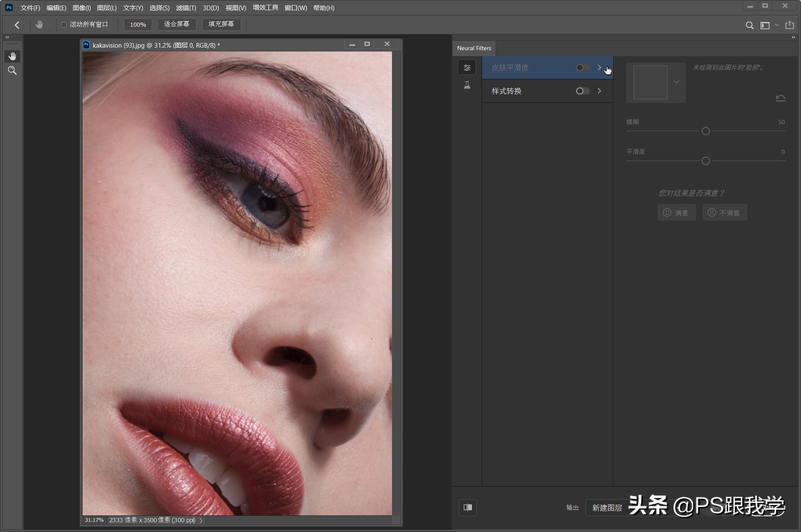801x532 pixels.
Task: Click the 填充屏幕 button
Action: (x=221, y=24)
